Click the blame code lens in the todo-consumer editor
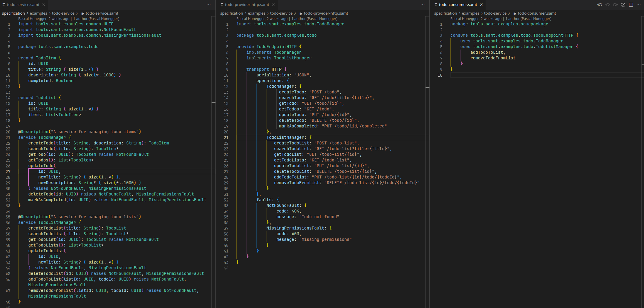The image size is (644, 308). click(476, 19)
